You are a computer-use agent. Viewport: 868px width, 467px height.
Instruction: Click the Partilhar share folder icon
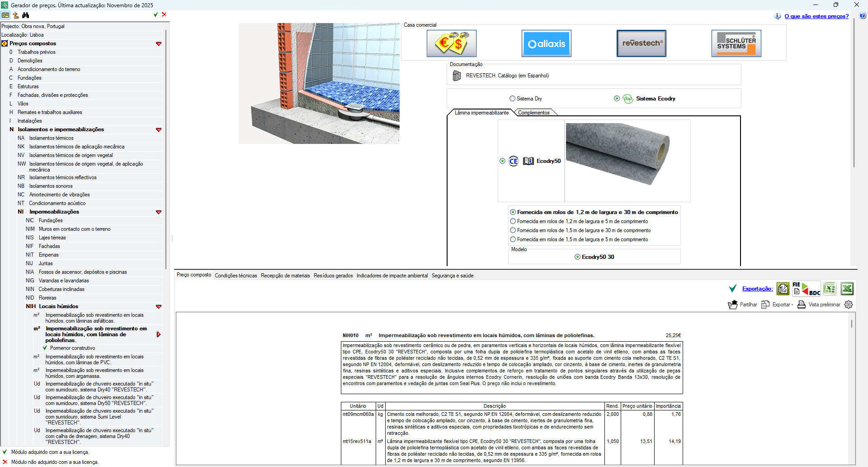pyautogui.click(x=733, y=305)
